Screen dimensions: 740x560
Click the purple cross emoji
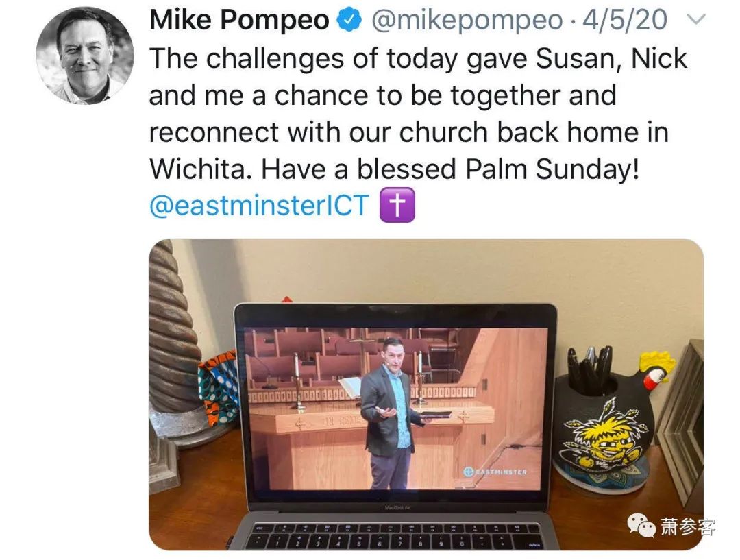click(397, 205)
